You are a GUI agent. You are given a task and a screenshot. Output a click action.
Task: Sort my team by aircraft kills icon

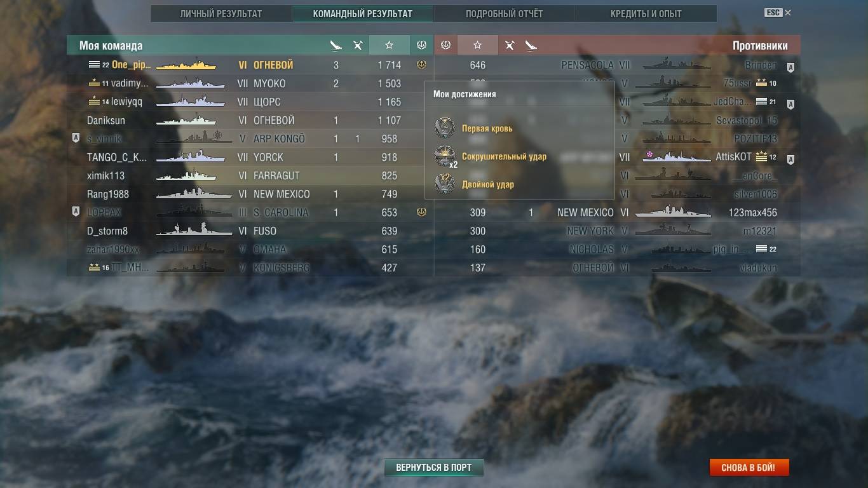(358, 45)
